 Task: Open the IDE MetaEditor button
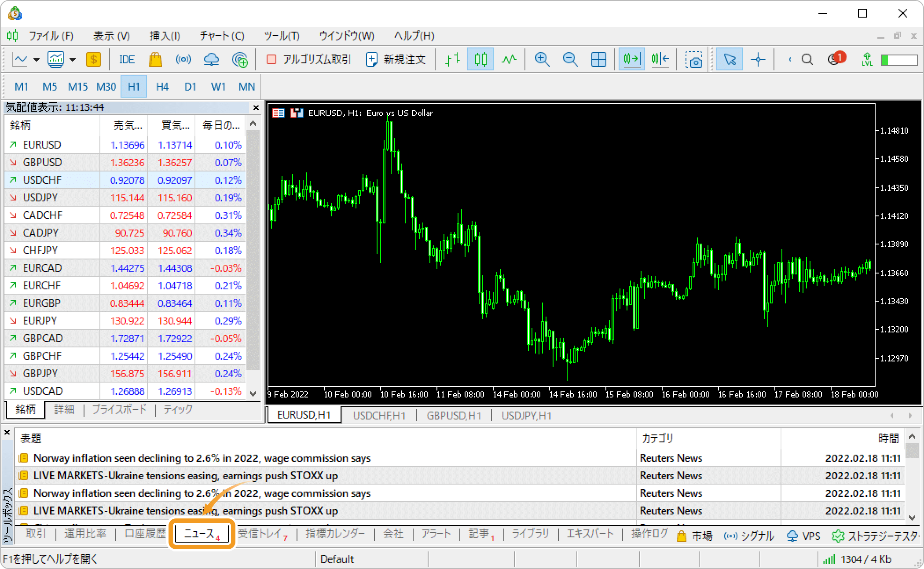(127, 59)
